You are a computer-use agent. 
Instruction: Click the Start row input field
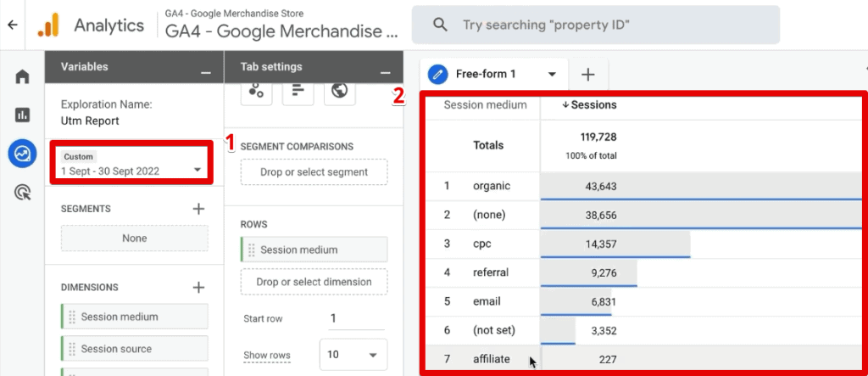[356, 318]
